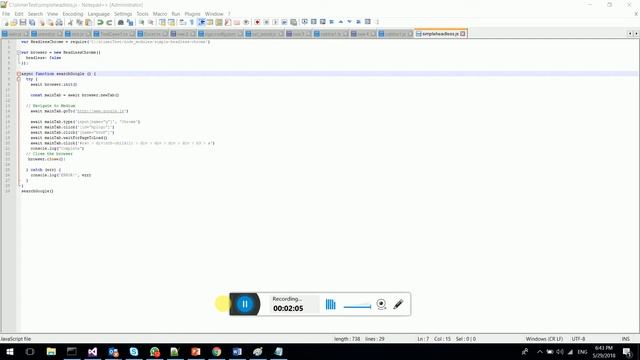Click the Zoom Out toolbar icon
This screenshot has height=360, width=640.
click(x=151, y=22)
